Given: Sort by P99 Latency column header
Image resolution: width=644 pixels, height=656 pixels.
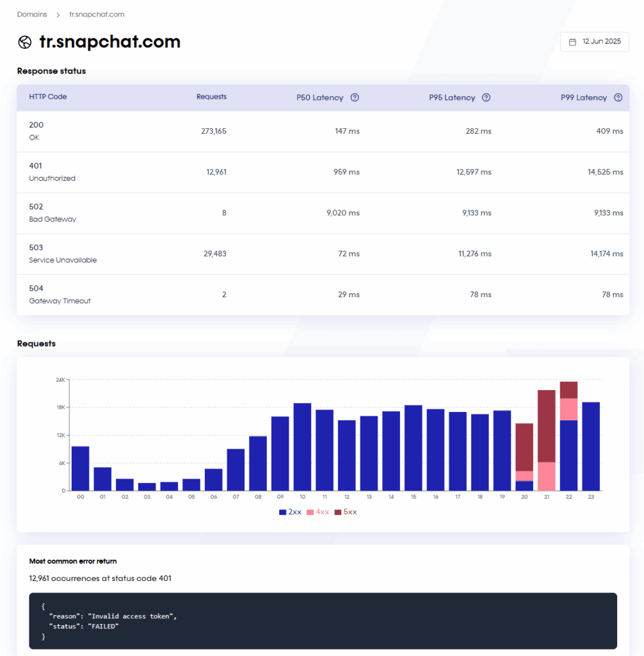Looking at the screenshot, I should 584,97.
